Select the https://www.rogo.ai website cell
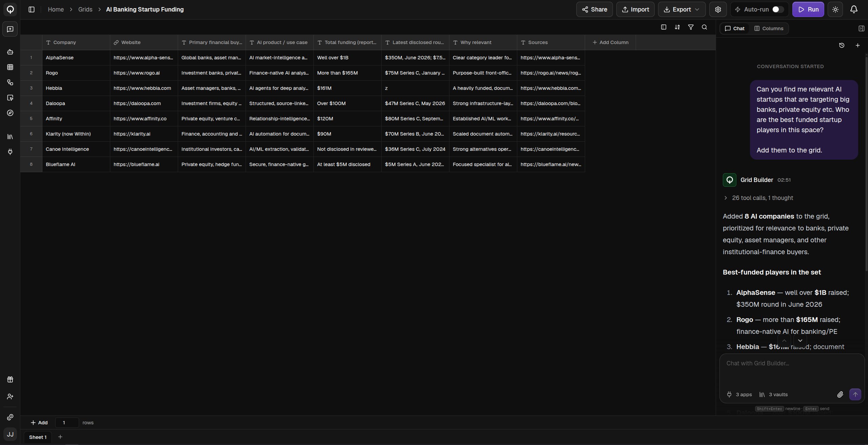Viewport: 868px width, 445px height. (144, 73)
